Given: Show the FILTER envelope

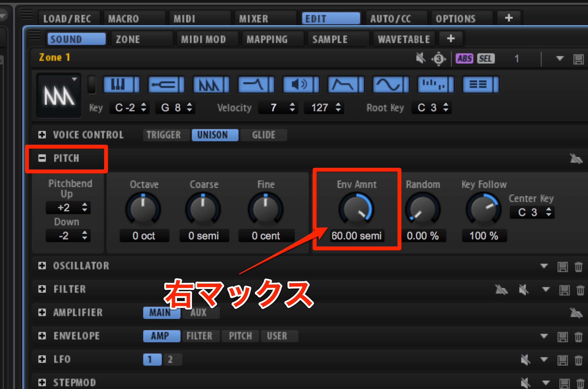Looking at the screenshot, I should click(201, 336).
